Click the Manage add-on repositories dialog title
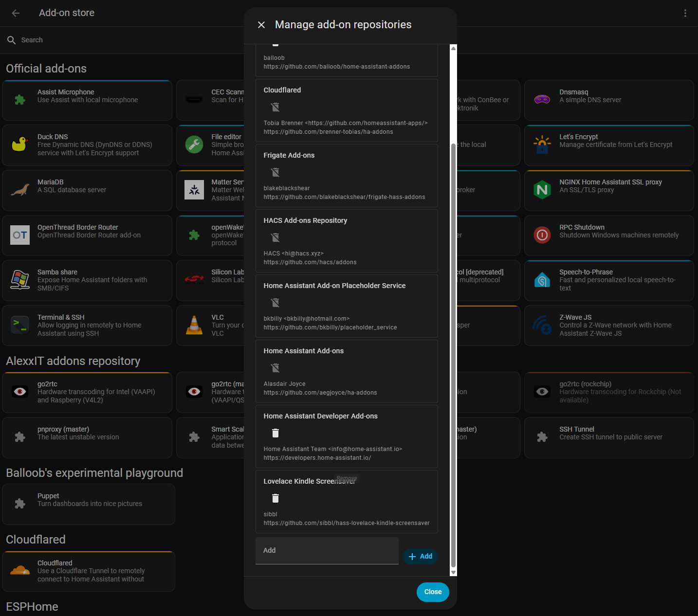 [x=343, y=25]
